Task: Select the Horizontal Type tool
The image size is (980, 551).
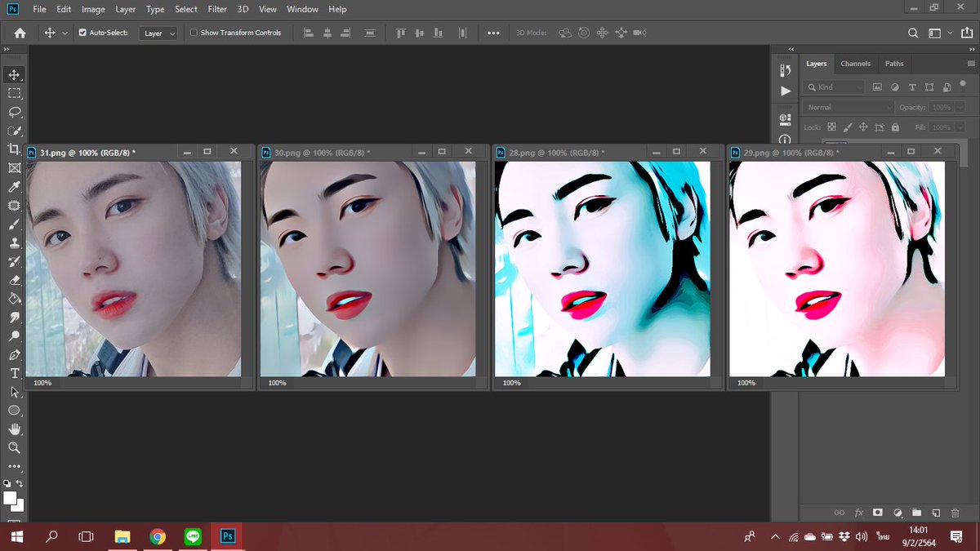Action: [14, 373]
